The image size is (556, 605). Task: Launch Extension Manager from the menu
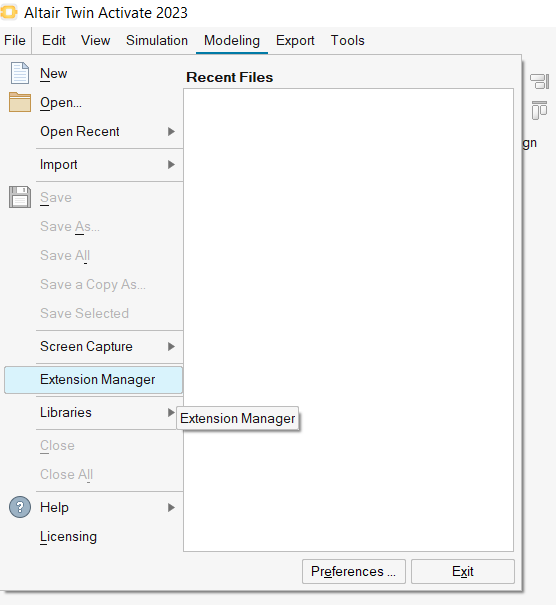(93, 380)
